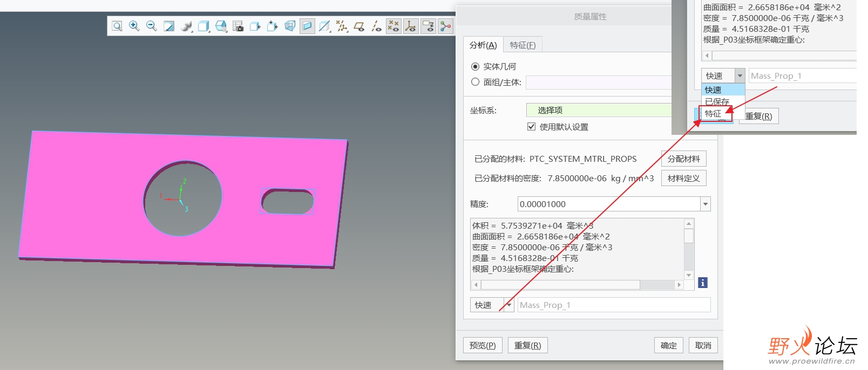
Task: Open the hatched plane display icon
Action: (x=324, y=26)
